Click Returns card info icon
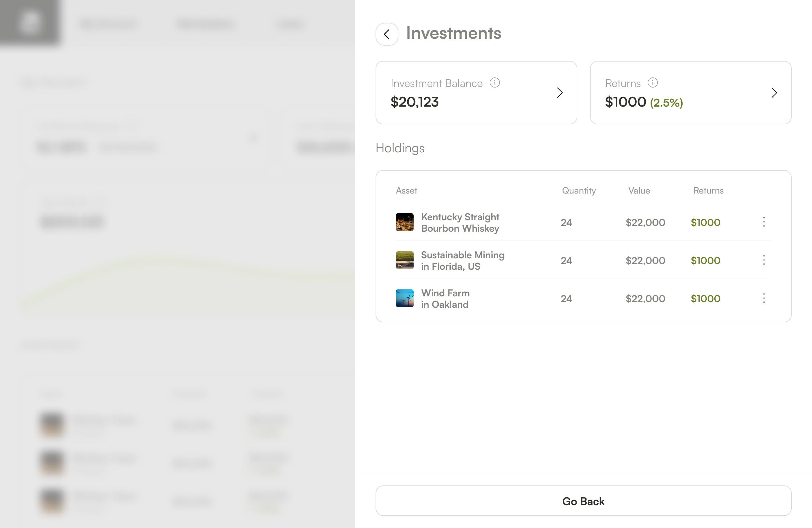Image resolution: width=812 pixels, height=528 pixels. click(652, 82)
